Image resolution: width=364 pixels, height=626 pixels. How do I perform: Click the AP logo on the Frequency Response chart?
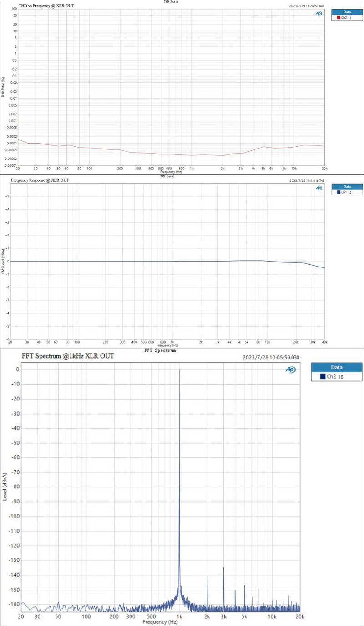(x=319, y=188)
